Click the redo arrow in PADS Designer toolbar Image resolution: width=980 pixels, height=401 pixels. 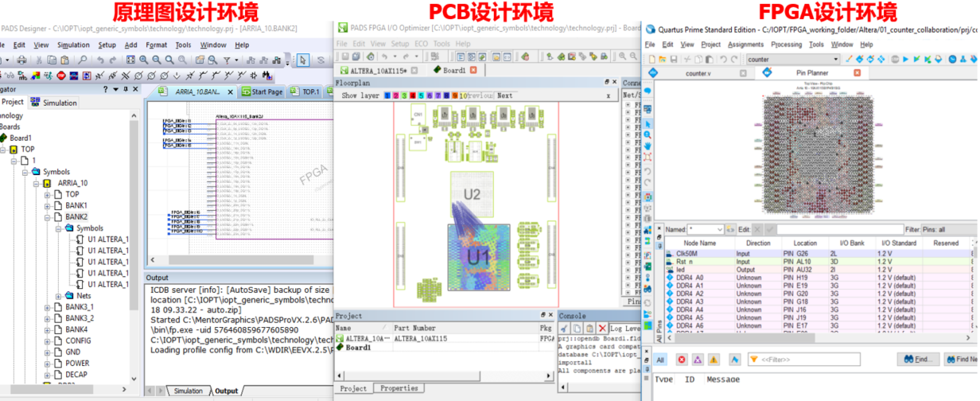pos(113,60)
